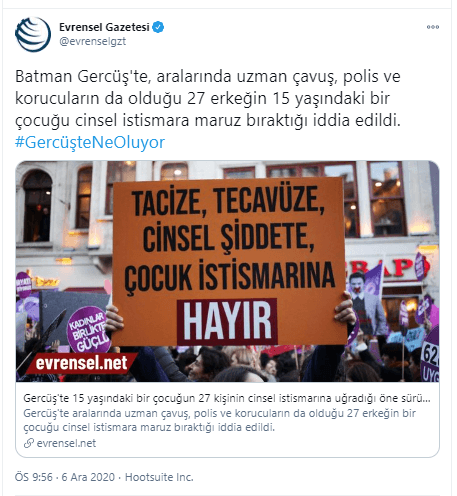Click the HAYIR text on the orange sign
This screenshot has width=457, height=496.
coord(227,321)
